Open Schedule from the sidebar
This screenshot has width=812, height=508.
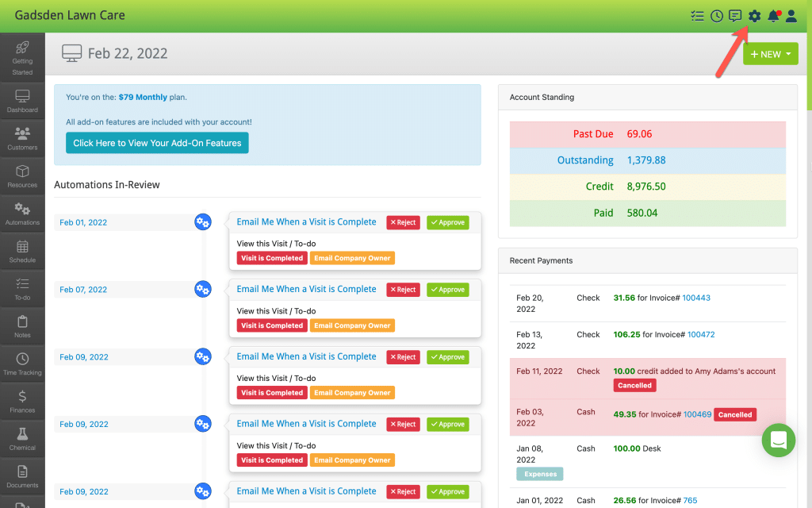[x=22, y=252]
